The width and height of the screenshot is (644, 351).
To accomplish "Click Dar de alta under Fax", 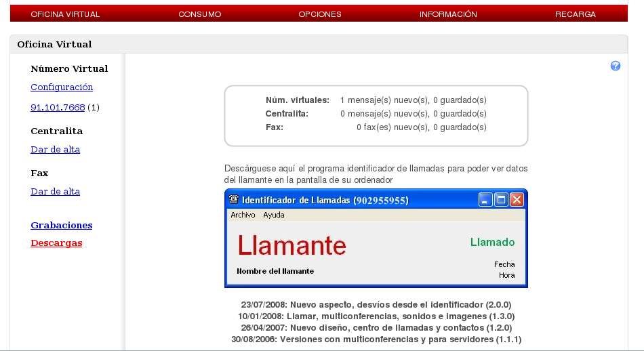I will point(55,192).
